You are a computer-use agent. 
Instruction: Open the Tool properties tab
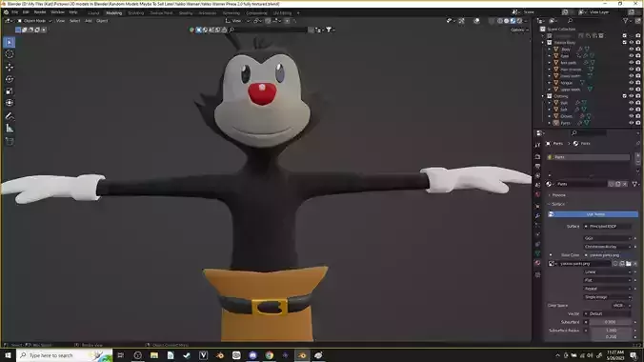pyautogui.click(x=537, y=145)
